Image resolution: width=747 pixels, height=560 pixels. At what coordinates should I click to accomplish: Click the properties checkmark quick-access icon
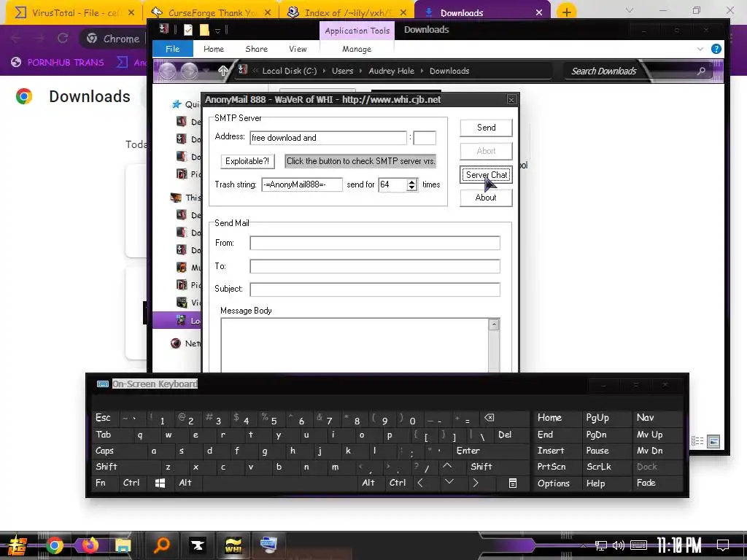tap(188, 30)
